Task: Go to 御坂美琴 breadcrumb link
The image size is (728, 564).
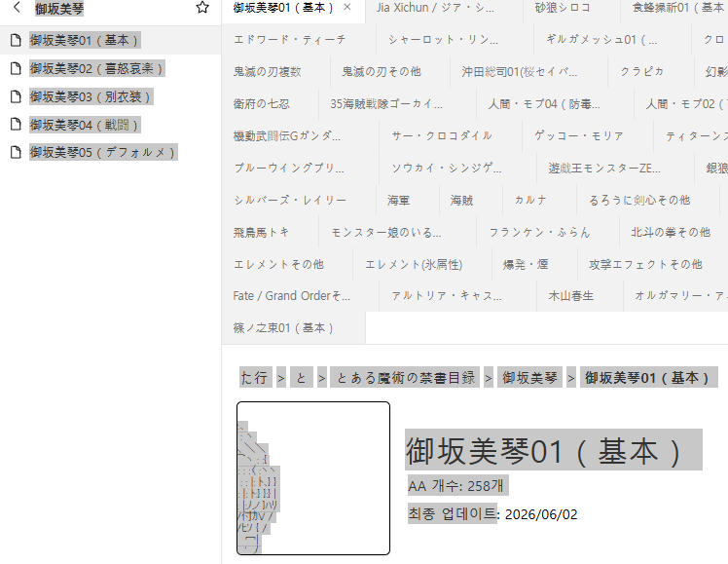Action: (x=529, y=377)
